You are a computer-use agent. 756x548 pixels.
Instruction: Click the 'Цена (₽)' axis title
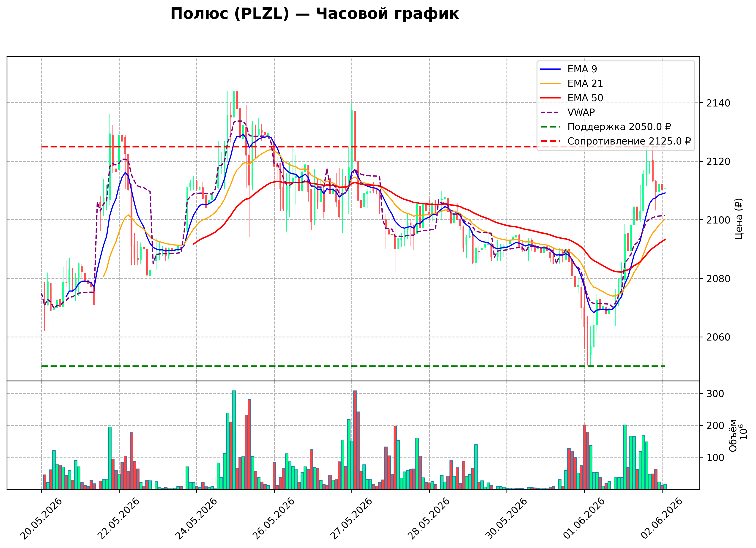(x=739, y=218)
